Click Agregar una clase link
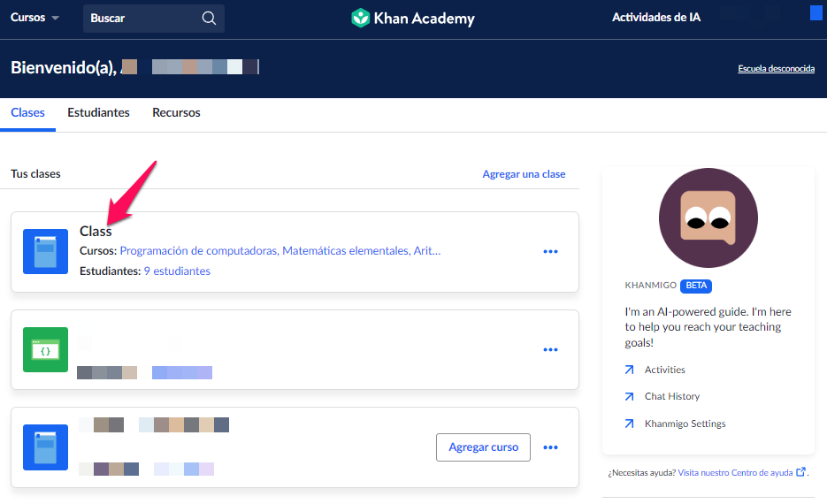The image size is (827, 504). [524, 174]
